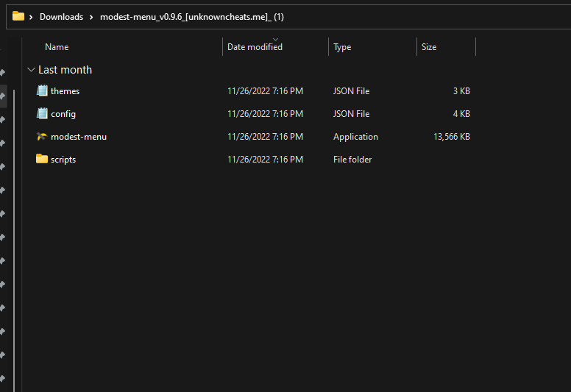
Task: Select the themes file name
Action: pos(65,91)
